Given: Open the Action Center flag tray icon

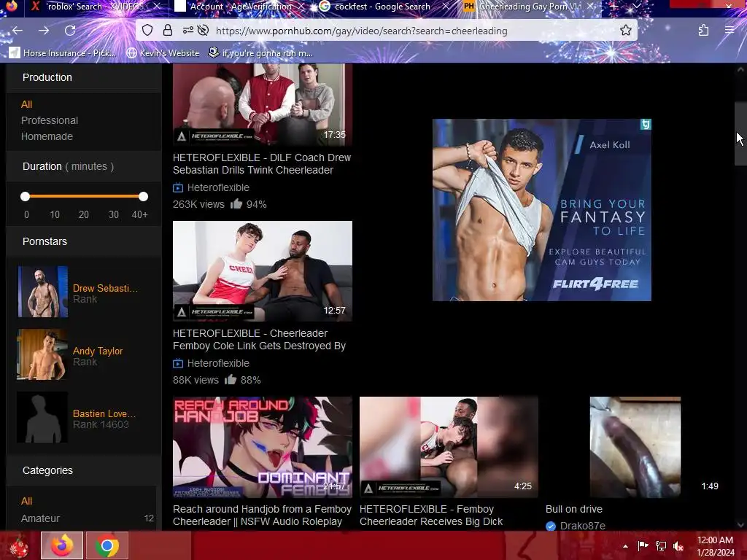Looking at the screenshot, I should [x=643, y=545].
